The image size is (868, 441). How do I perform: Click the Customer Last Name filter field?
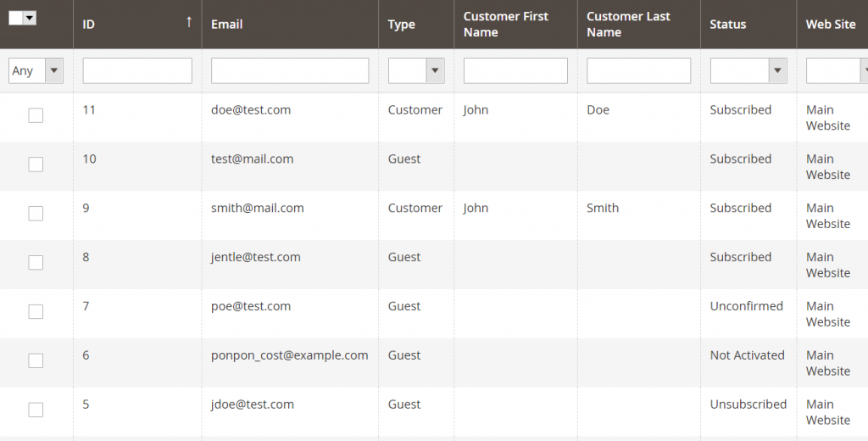(x=639, y=71)
